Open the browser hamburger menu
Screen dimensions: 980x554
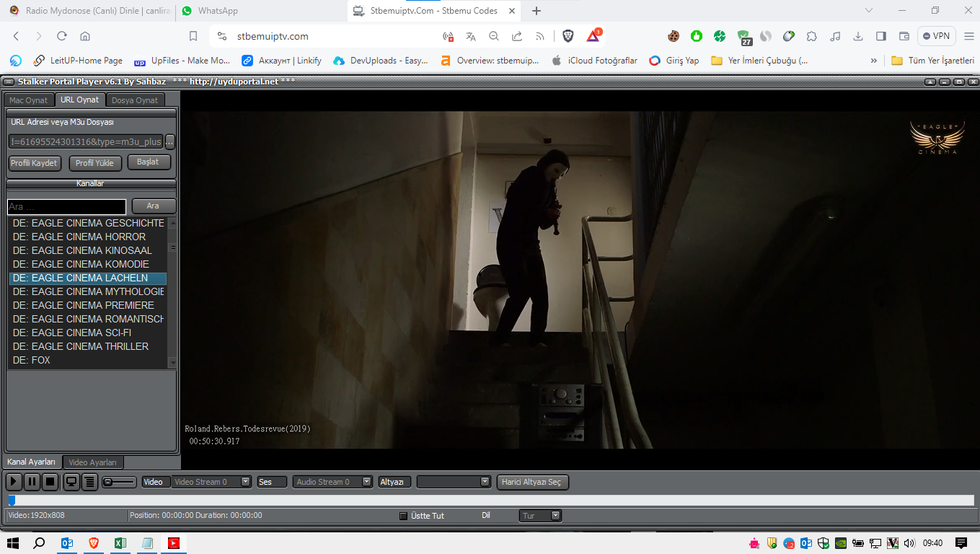968,36
